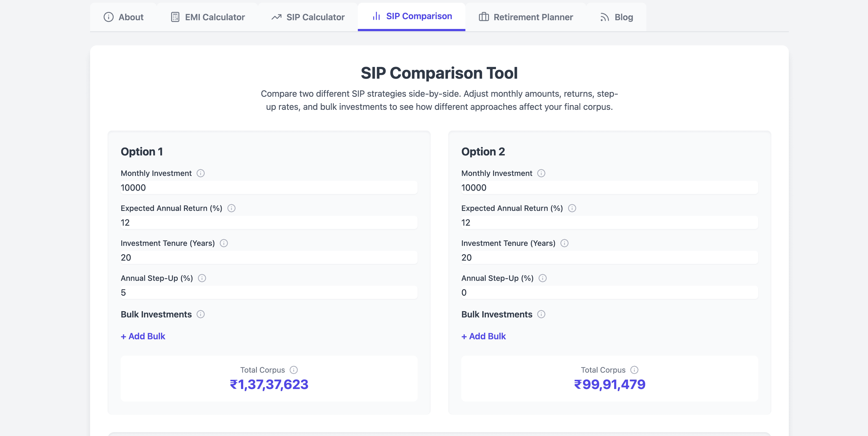
Task: Show info for Option 1 Annual Step-Up
Action: click(202, 278)
